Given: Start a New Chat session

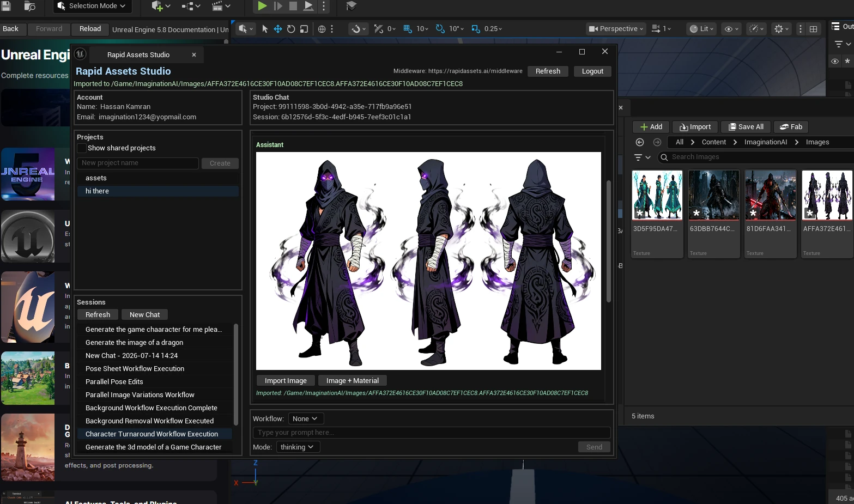Looking at the screenshot, I should coord(144,315).
